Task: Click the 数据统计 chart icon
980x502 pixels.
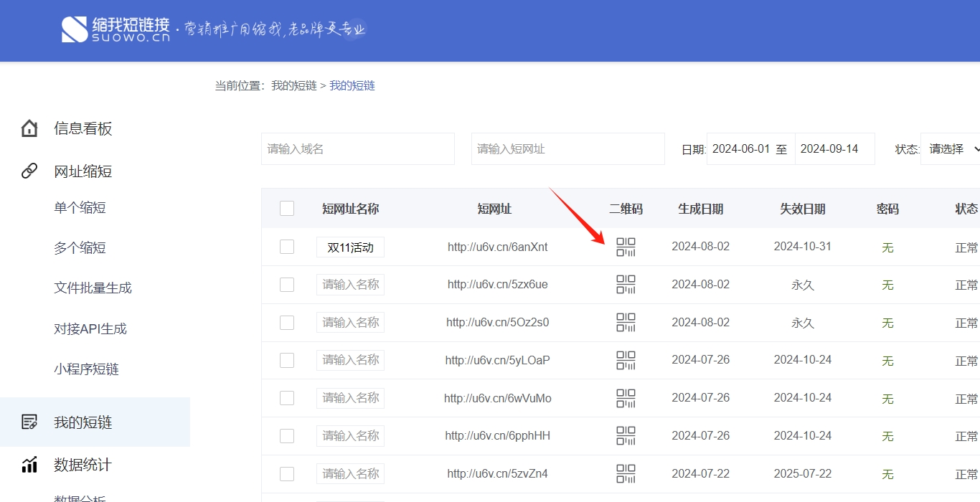Action: (29, 465)
